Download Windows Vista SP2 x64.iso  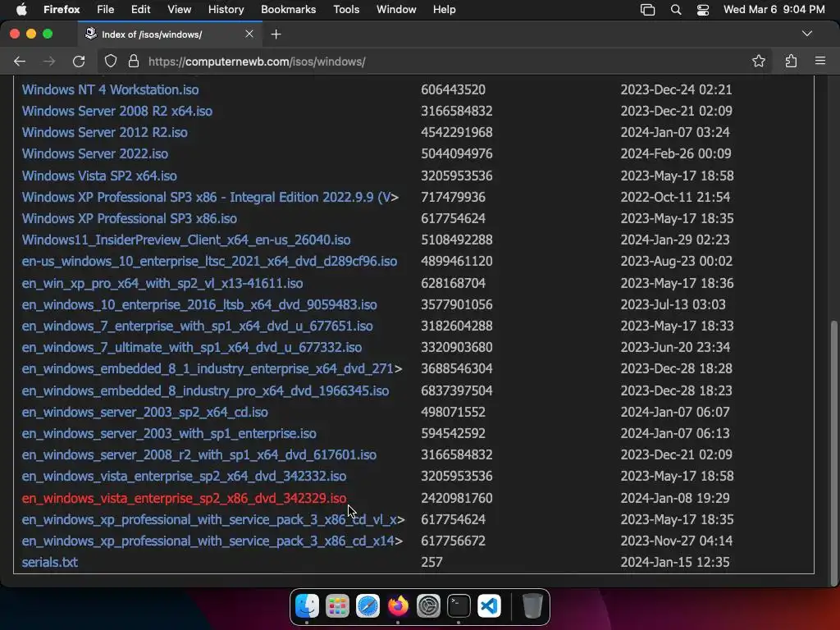coord(99,176)
